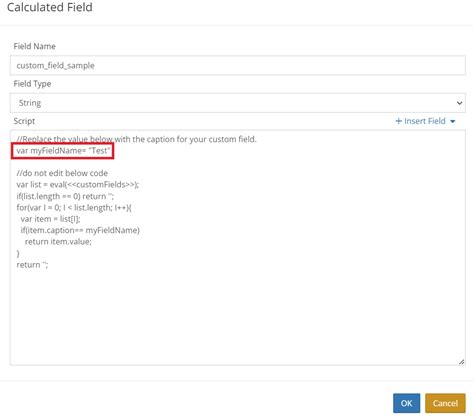Click the var item assignment line

(x=50, y=219)
